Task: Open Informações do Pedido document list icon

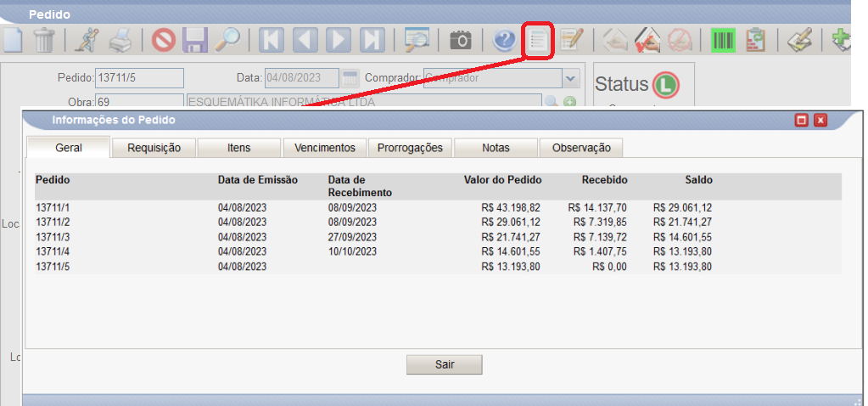Action: pyautogui.click(x=538, y=41)
